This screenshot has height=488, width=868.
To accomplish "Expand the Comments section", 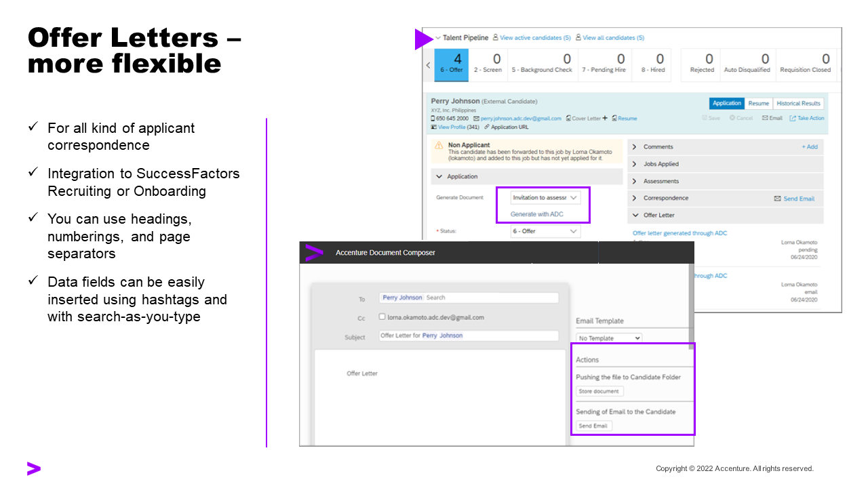I will [x=635, y=146].
